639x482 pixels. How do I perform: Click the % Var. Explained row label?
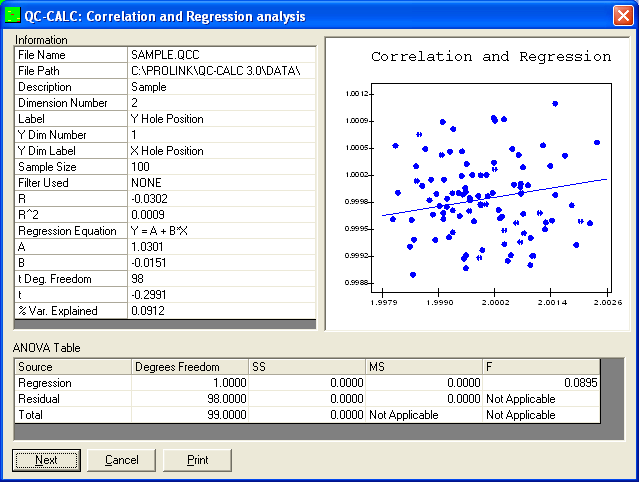pyautogui.click(x=71, y=310)
